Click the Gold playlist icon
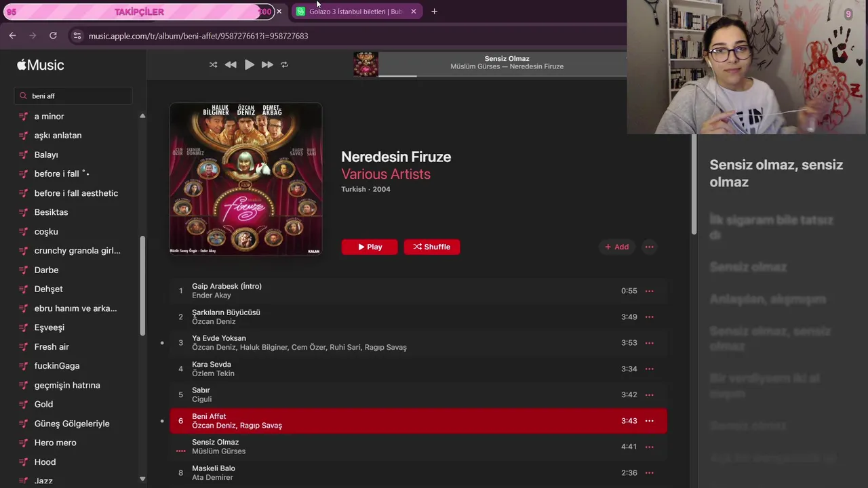 tap(24, 404)
